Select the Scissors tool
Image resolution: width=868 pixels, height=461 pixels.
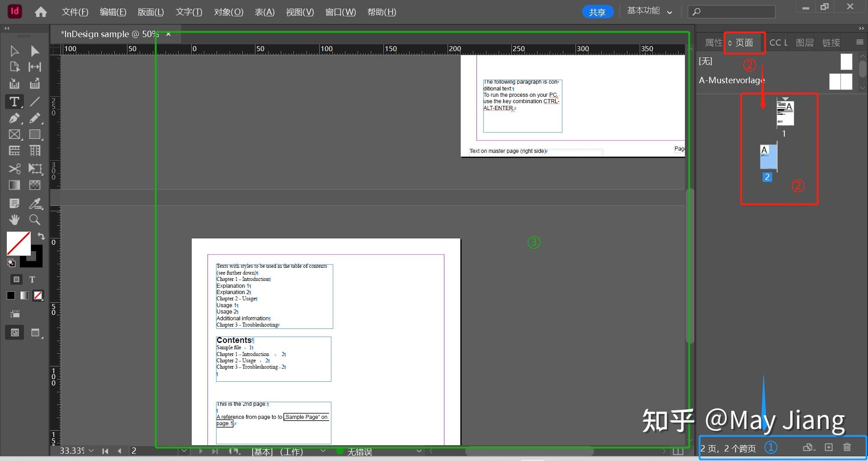pyautogui.click(x=14, y=168)
